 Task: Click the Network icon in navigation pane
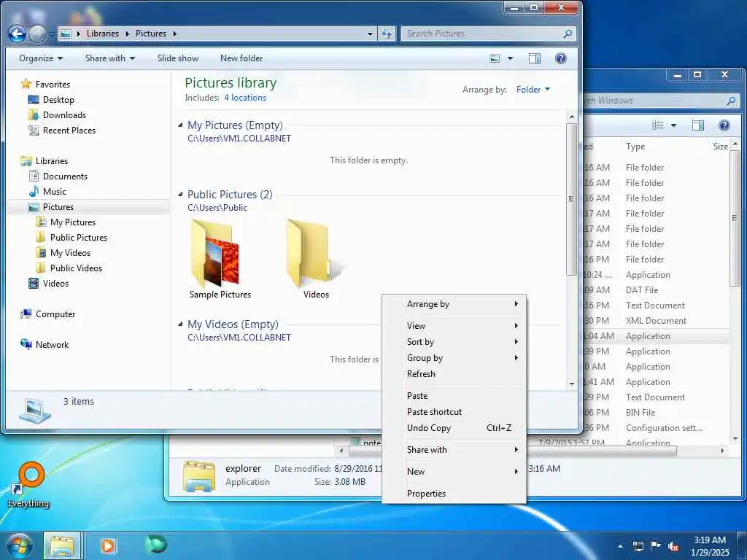coord(26,344)
